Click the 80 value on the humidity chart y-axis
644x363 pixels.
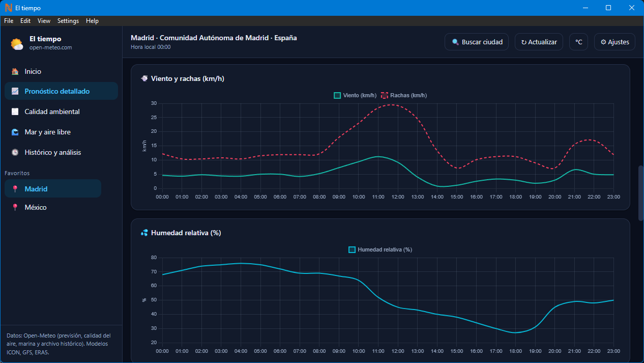(x=154, y=258)
